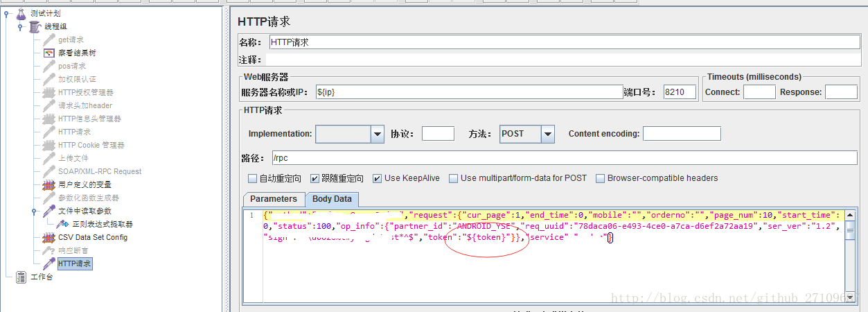Click the pipette icon of highlighted HTTP请求
Screen dimensions: 868x312
(x=48, y=263)
